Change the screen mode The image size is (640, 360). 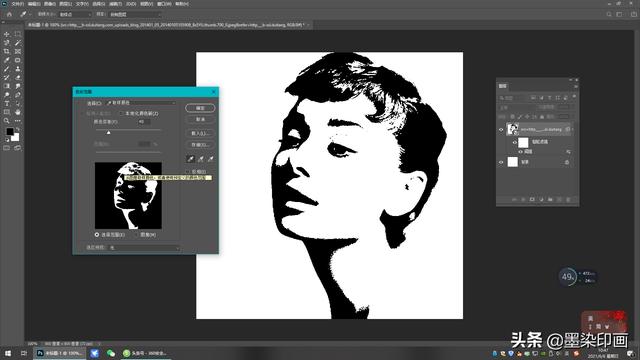[18, 148]
